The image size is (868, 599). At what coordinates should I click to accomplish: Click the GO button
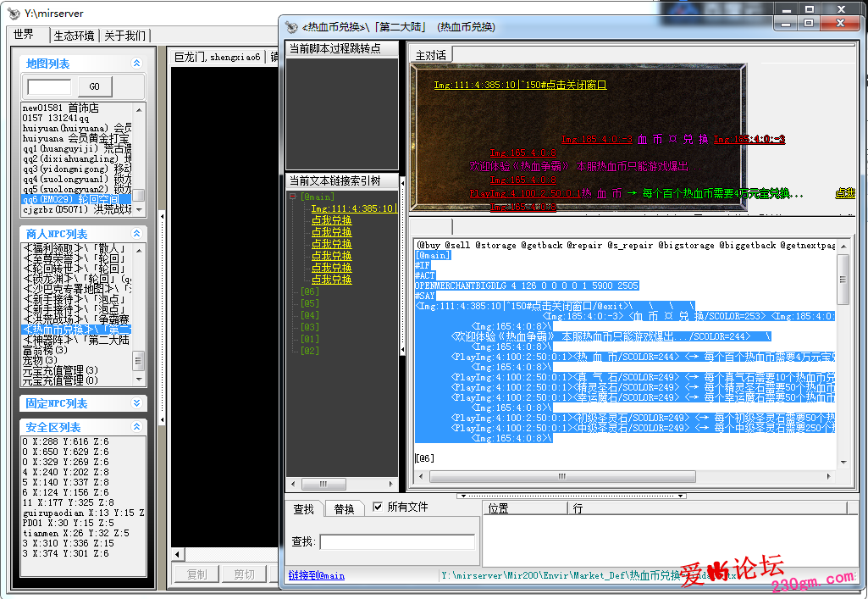(95, 86)
